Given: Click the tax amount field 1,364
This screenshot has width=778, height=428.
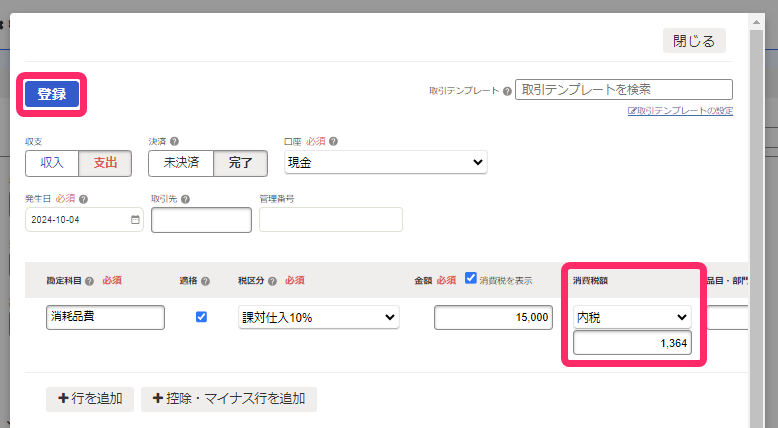Looking at the screenshot, I should click(632, 343).
